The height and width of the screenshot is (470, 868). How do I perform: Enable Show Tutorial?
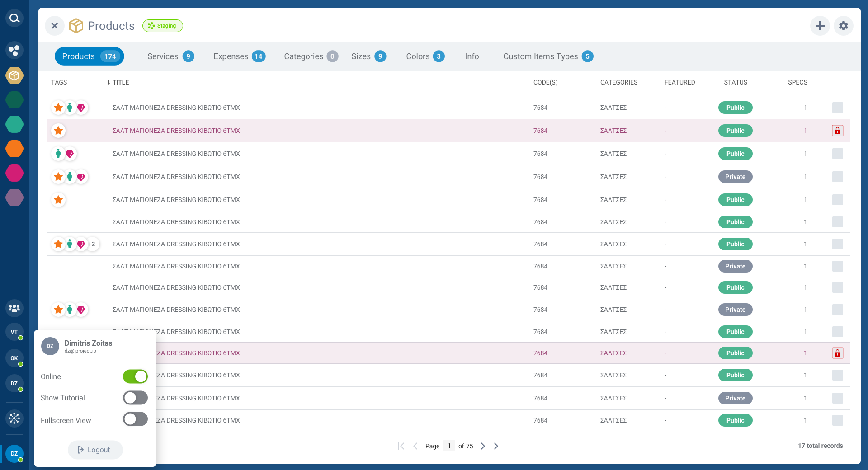(135, 398)
